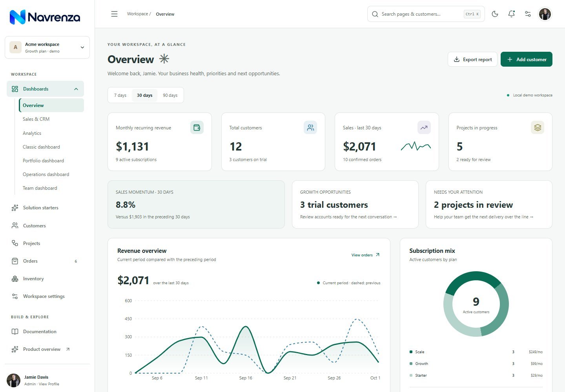Click the Total customers people icon
565x392 pixels.
pos(310,127)
